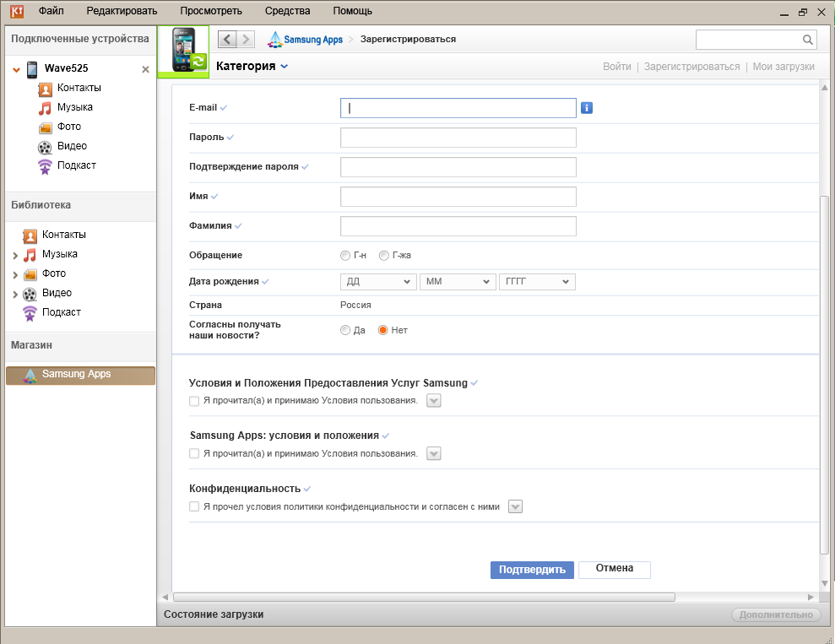Expand Фото in the Библиотека tree
The image size is (835, 644).
(15, 274)
